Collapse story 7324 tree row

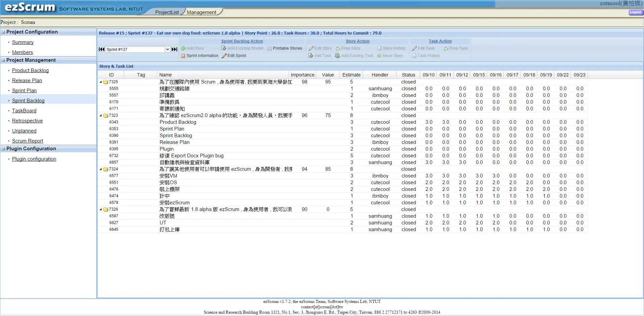click(x=101, y=169)
